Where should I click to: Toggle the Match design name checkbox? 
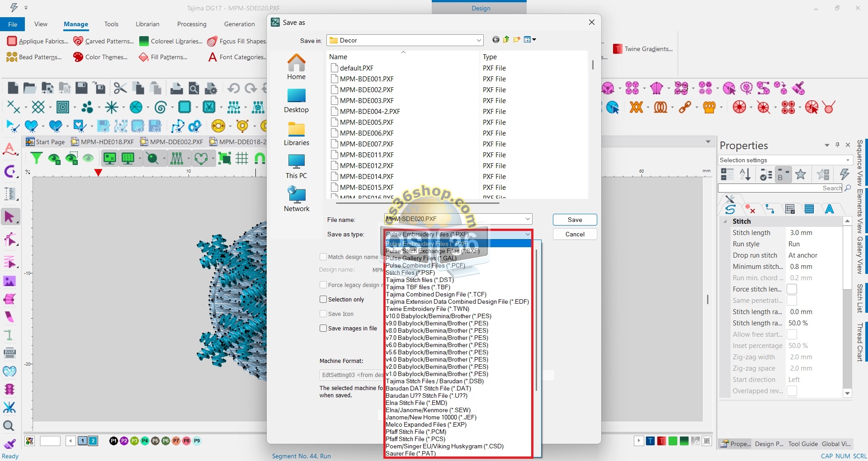click(x=323, y=257)
